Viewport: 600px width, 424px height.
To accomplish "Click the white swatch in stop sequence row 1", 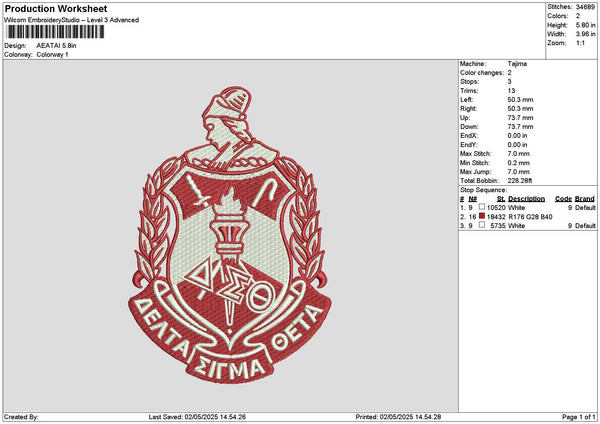I will point(482,207).
